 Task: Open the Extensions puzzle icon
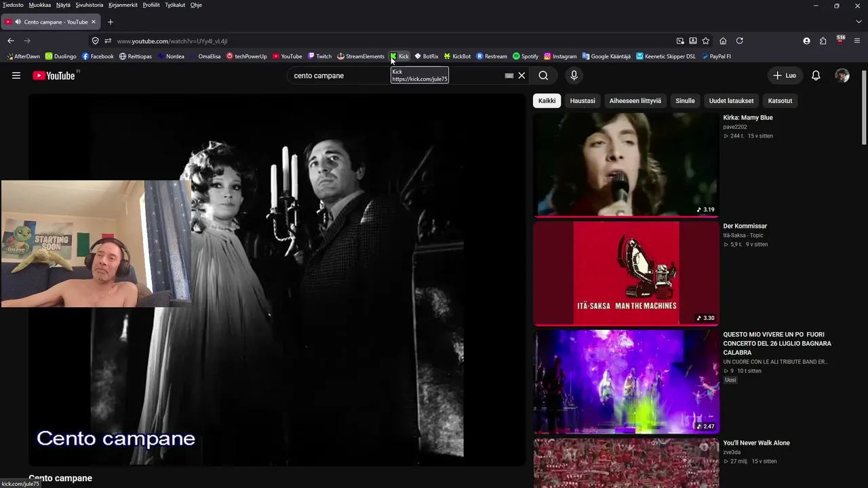[823, 41]
